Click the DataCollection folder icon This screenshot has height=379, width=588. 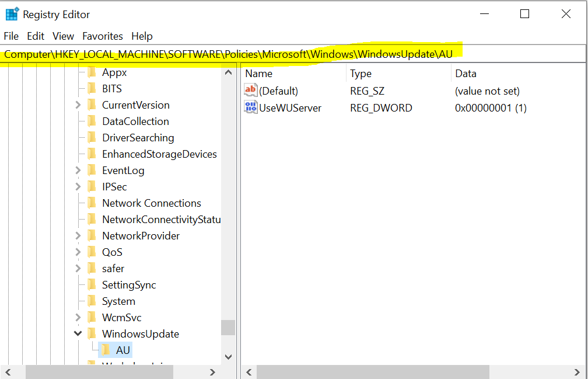tap(92, 121)
